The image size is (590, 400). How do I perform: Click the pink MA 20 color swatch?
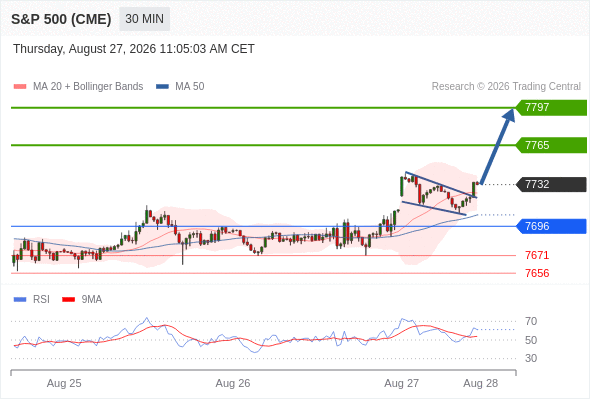tap(20, 87)
